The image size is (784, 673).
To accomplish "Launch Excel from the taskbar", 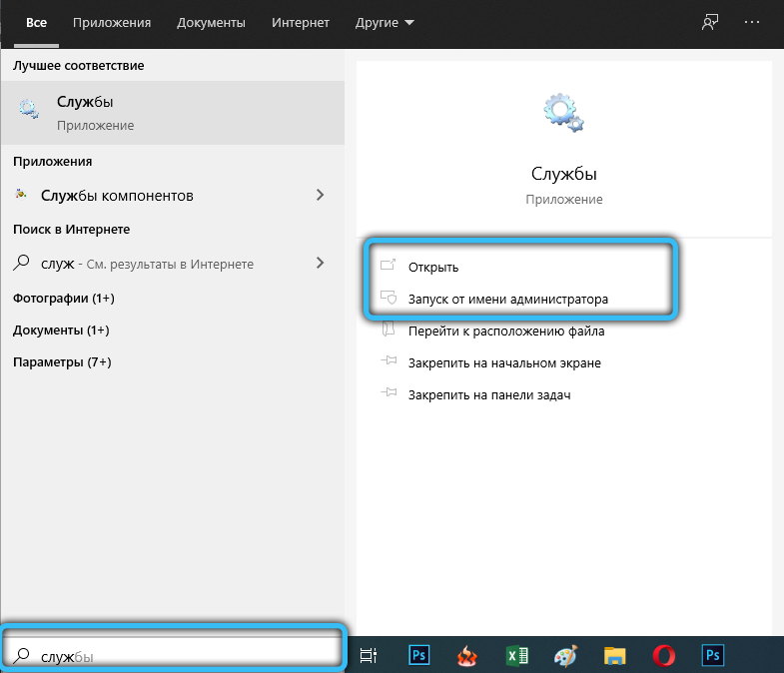I will (517, 655).
